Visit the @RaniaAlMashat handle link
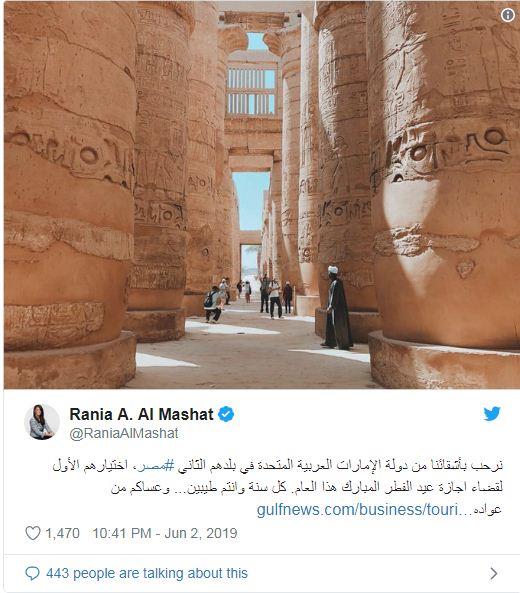 124,433
